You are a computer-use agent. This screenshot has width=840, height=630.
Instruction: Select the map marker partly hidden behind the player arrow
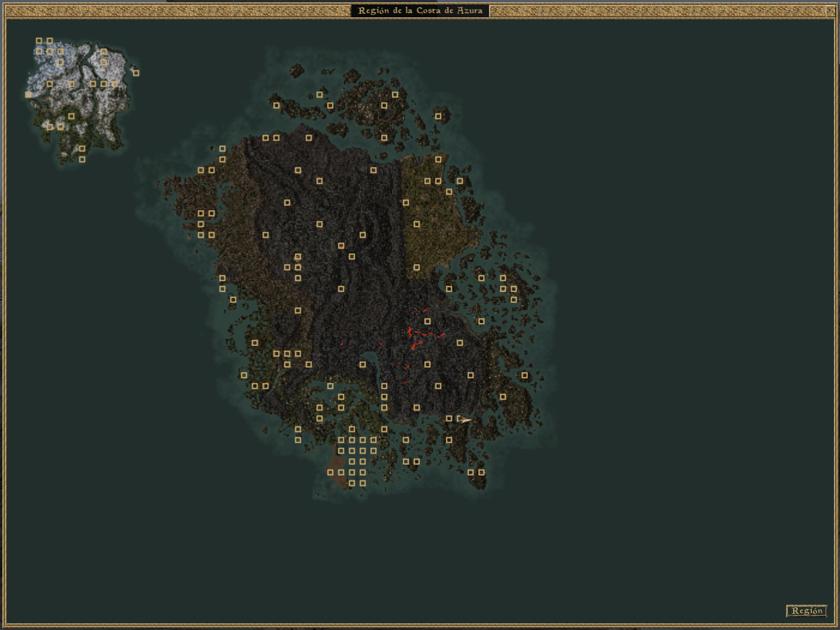tap(458, 418)
